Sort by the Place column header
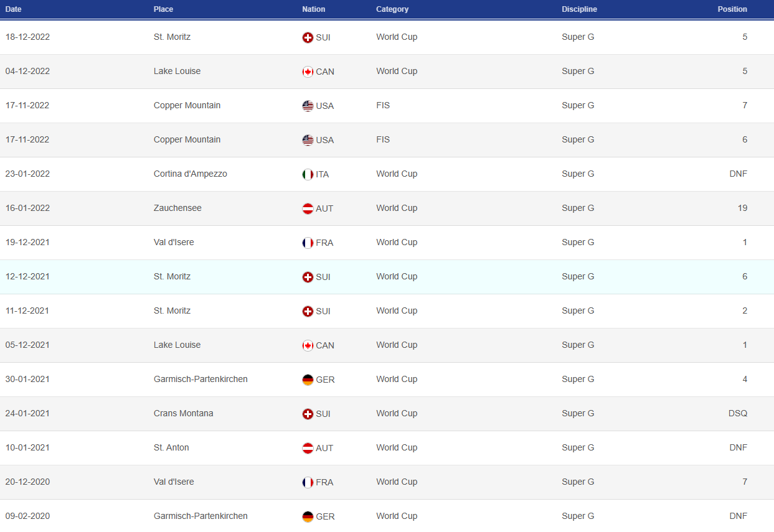This screenshot has height=532, width=774. 164,9
